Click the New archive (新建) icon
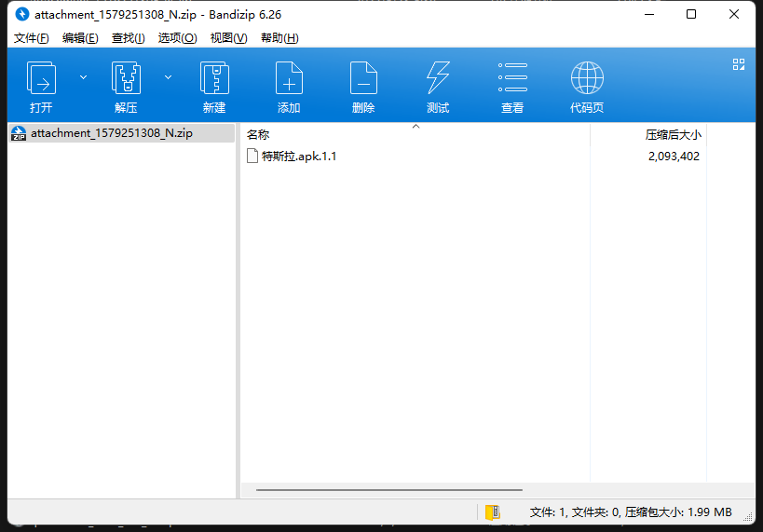This screenshot has height=532, width=763. (x=214, y=78)
